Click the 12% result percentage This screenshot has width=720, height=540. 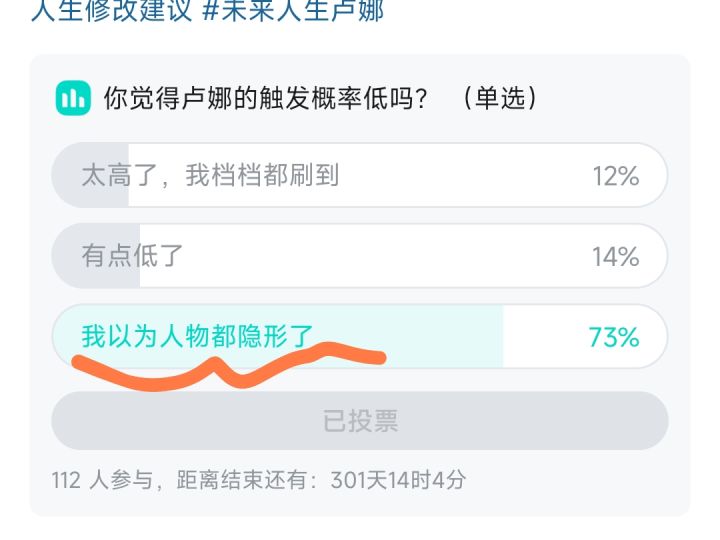click(x=615, y=176)
